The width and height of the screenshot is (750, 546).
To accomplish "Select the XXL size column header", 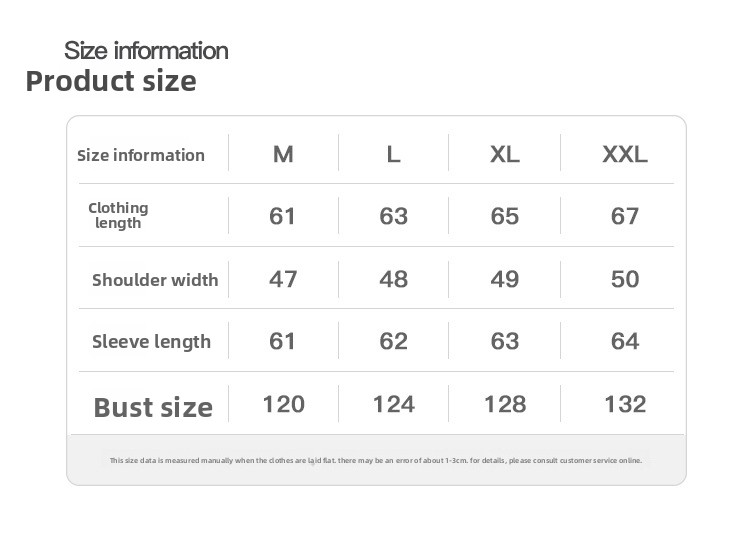I will 624,155.
